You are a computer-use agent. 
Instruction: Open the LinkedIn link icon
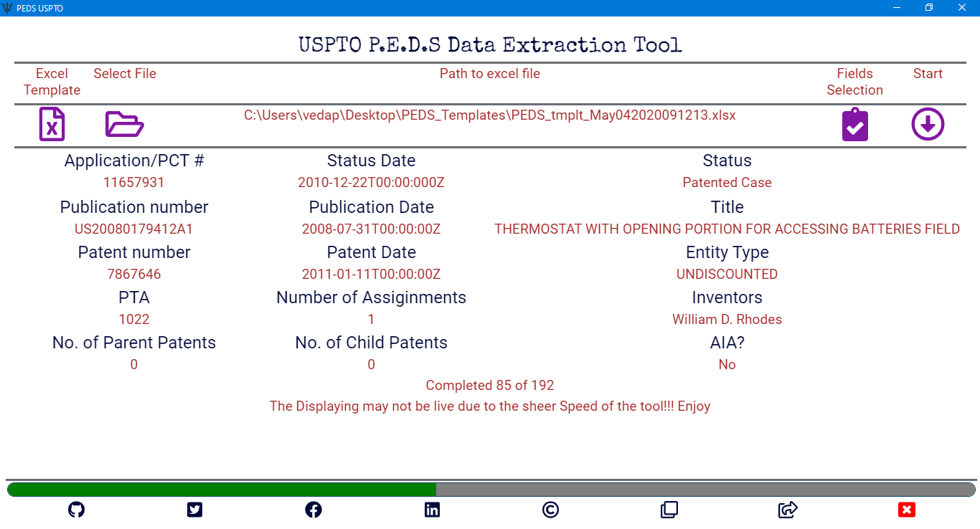click(432, 510)
